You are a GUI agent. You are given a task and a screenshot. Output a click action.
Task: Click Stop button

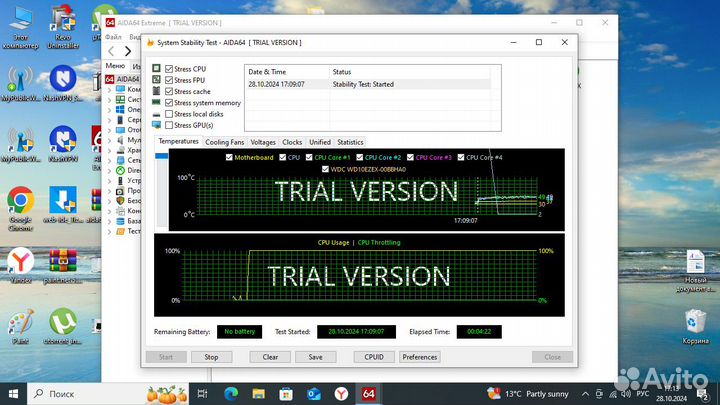point(211,357)
